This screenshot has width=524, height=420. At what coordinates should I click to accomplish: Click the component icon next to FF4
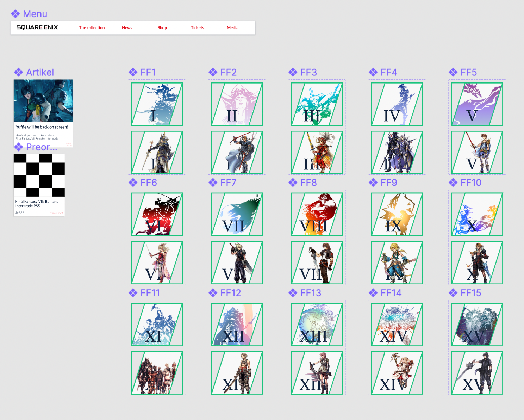(373, 72)
